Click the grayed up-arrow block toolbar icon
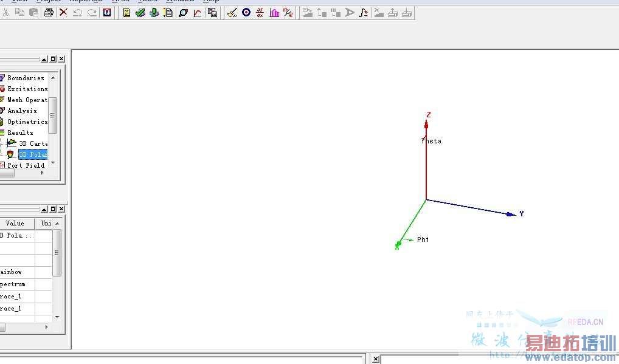 [x=322, y=13]
